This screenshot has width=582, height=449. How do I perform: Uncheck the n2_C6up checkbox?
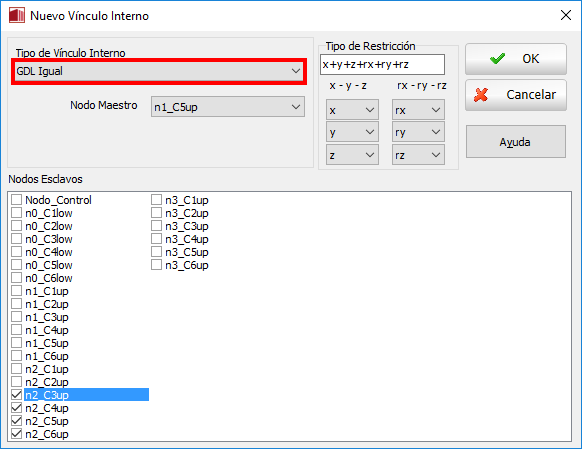tap(16, 433)
